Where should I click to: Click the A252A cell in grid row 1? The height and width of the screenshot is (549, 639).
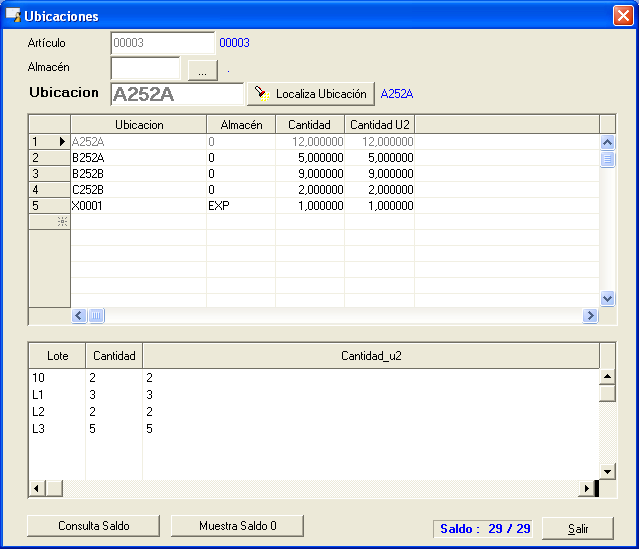coord(139,142)
